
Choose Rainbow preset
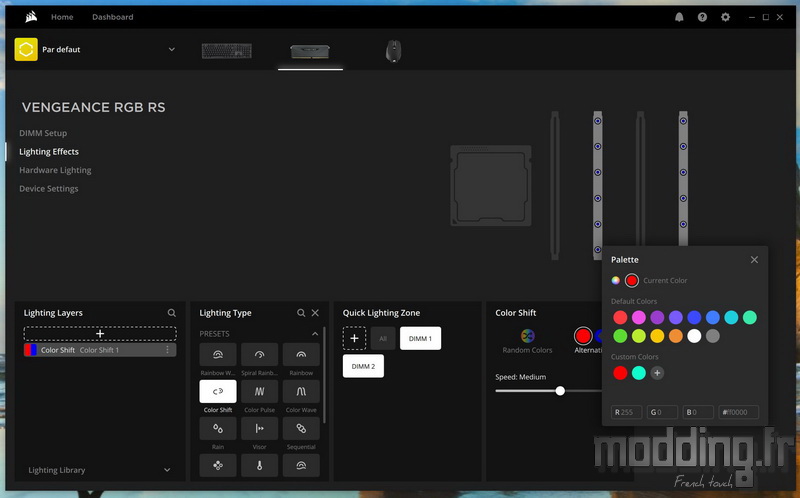click(301, 355)
